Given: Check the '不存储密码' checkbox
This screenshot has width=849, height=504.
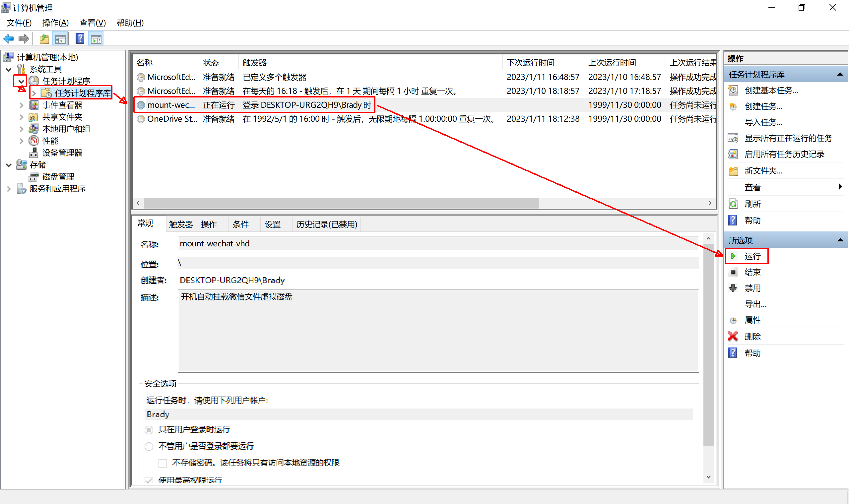Looking at the screenshot, I should [163, 463].
